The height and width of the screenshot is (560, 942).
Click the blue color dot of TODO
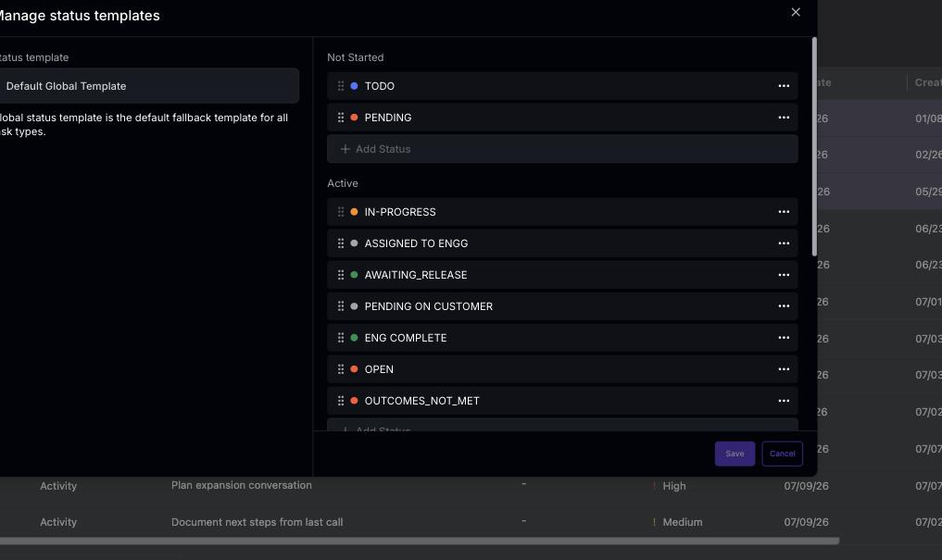354,86
